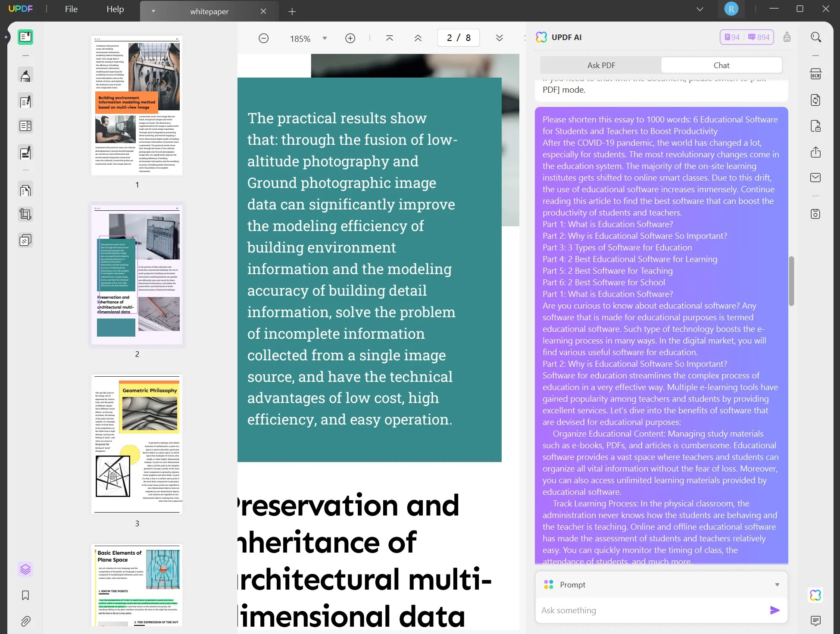
Task: Open the Crop Pages tool in left sidebar
Action: [25, 214]
